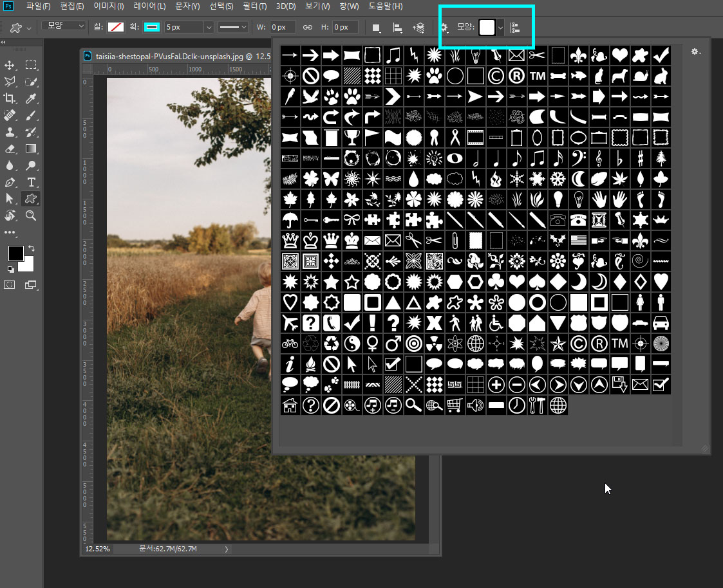Click the background color swatch
Viewport: 723px width, 588px height.
[28, 266]
